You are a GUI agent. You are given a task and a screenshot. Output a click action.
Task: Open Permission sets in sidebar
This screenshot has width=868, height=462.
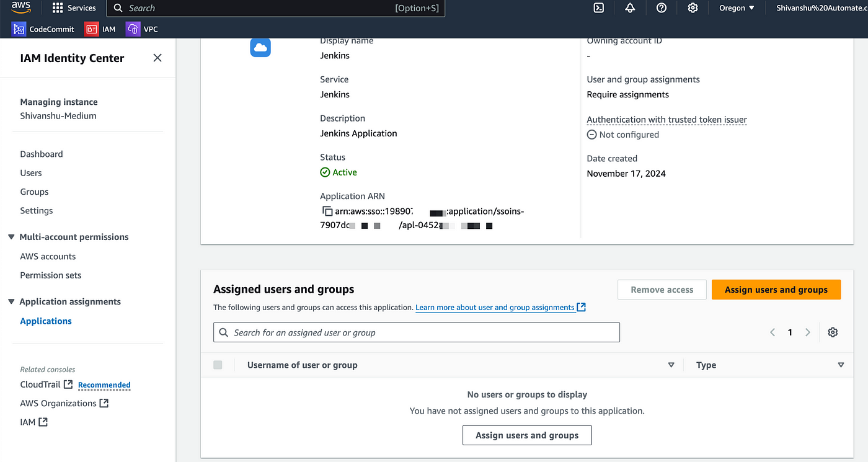pyautogui.click(x=51, y=275)
